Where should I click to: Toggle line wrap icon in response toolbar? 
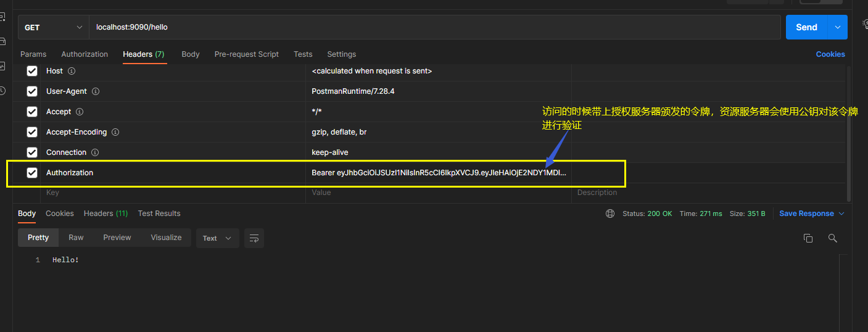pos(254,238)
